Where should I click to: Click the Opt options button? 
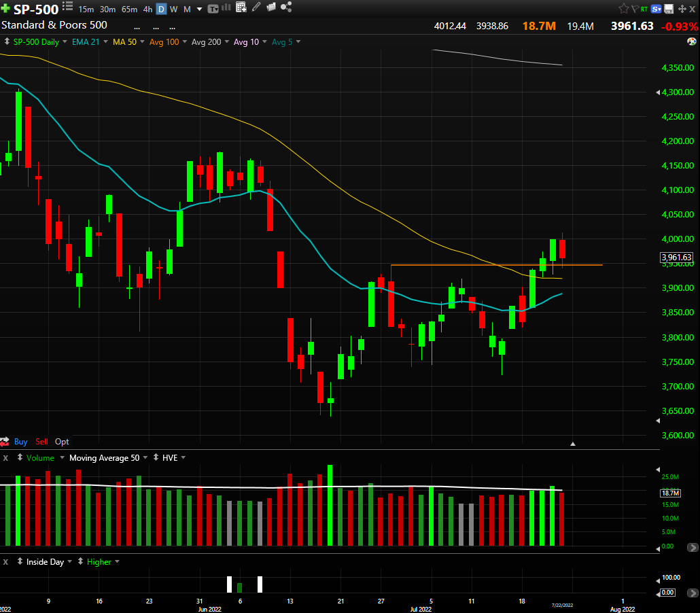click(x=62, y=442)
